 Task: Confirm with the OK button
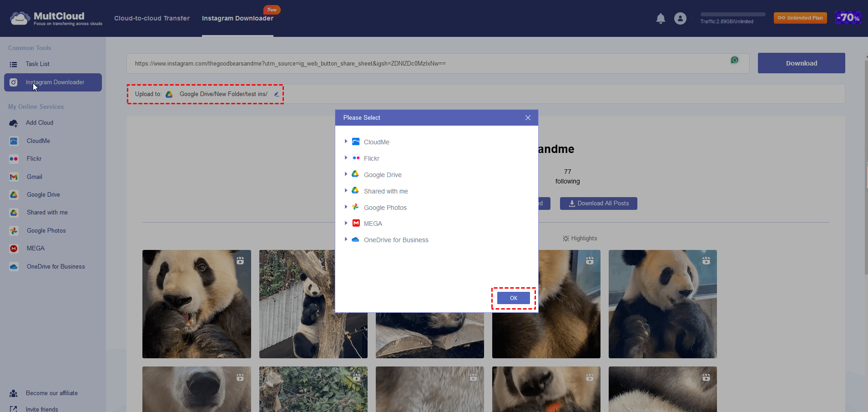point(514,298)
